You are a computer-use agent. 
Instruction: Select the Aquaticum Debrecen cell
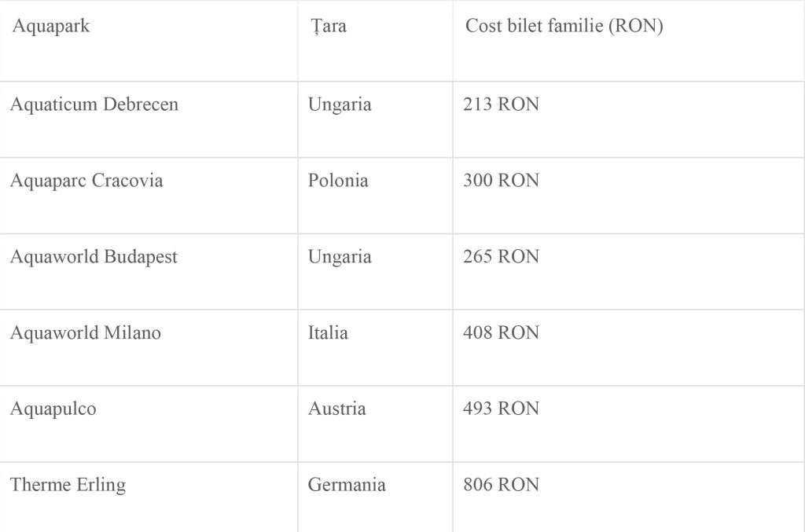[94, 105]
